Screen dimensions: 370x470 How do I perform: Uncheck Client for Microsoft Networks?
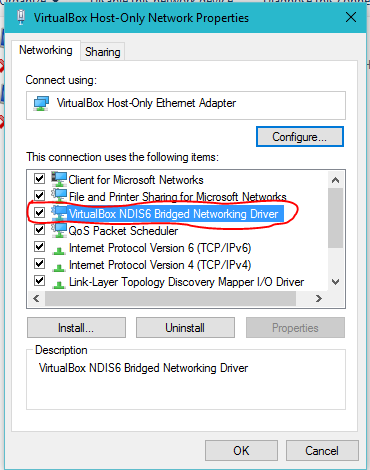pos(39,179)
